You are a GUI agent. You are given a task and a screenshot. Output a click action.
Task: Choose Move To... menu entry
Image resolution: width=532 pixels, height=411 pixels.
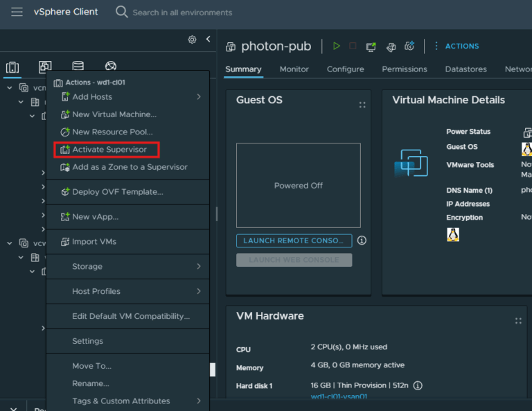[127, 366]
